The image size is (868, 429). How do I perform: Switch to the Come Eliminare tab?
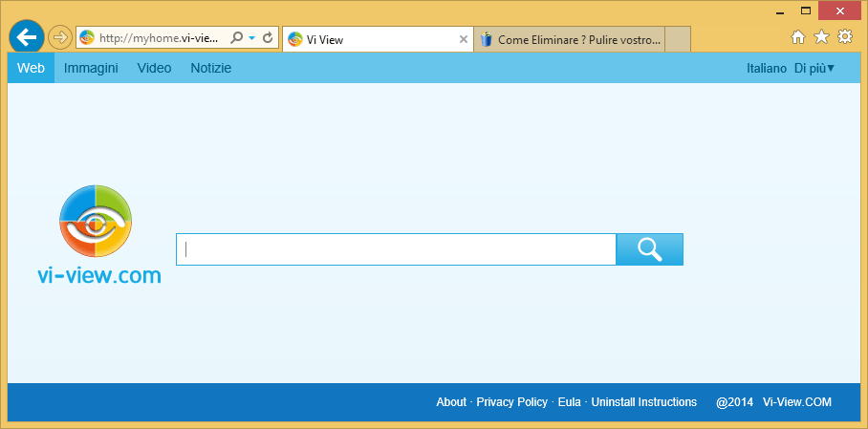578,39
